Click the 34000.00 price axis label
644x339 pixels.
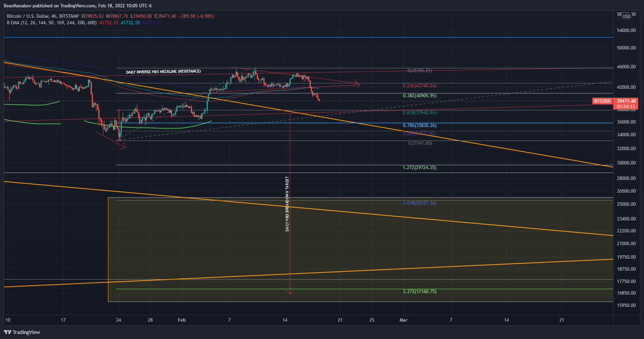point(626,135)
